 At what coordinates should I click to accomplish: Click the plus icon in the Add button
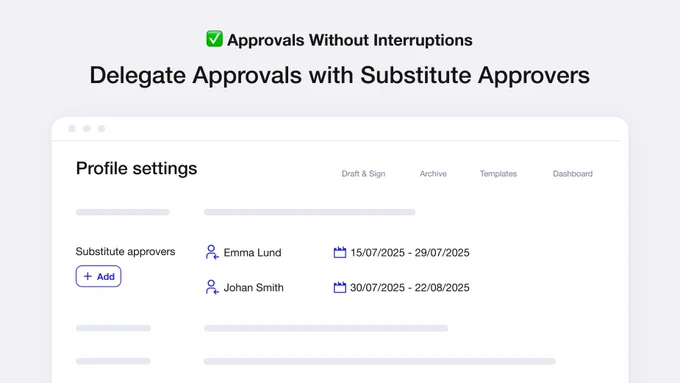[x=88, y=276]
